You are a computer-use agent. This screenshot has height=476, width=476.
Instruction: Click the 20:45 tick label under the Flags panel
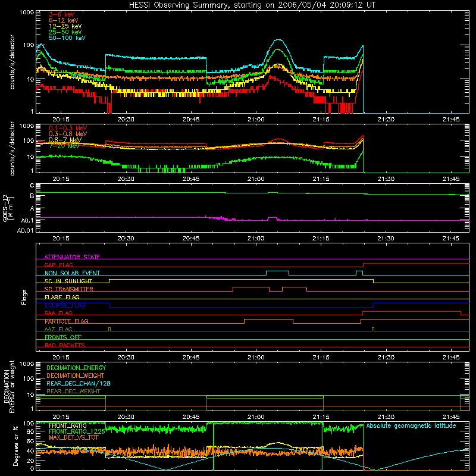click(x=190, y=358)
